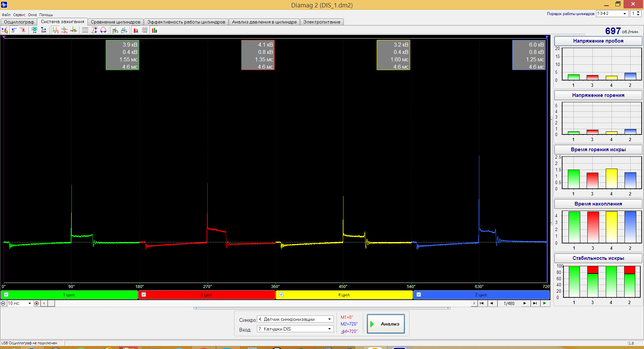The image size is (644, 349).
Task: Click the green 1 цил. color bar
Action: [69, 295]
